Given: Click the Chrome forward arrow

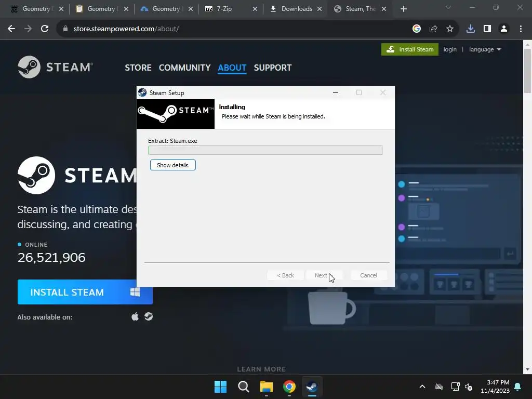Looking at the screenshot, I should click(x=28, y=29).
